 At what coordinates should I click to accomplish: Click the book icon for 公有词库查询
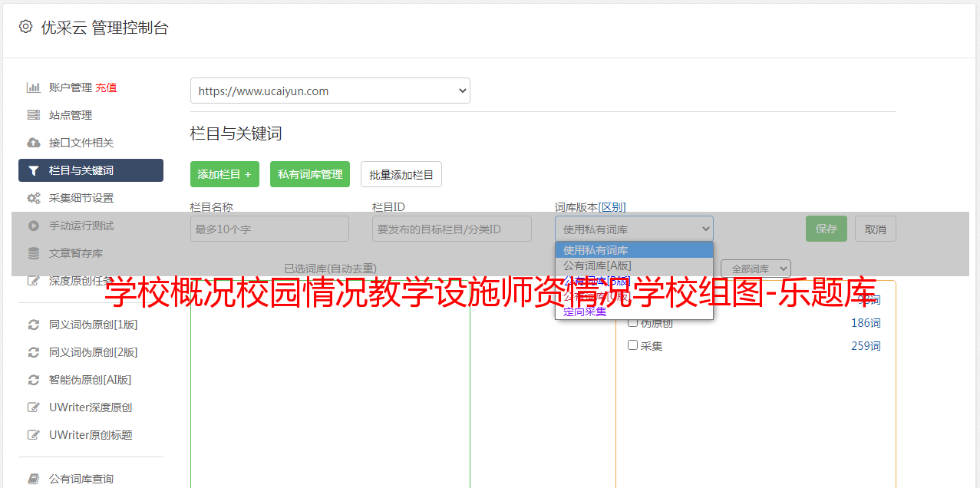click(x=33, y=479)
